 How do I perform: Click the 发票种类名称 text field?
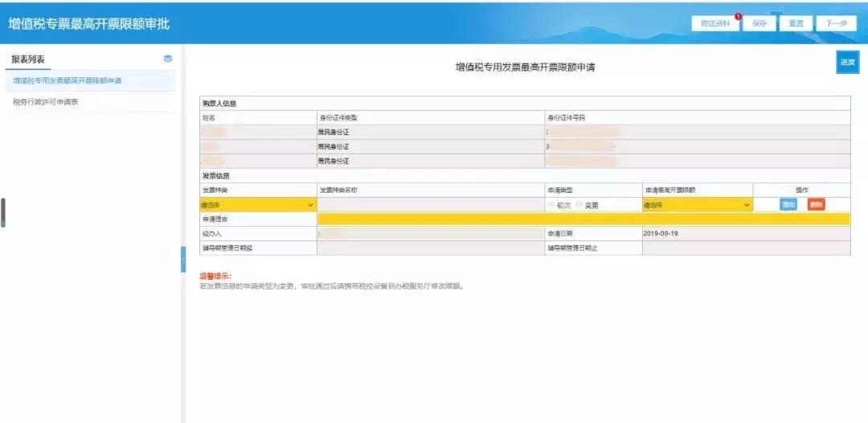tap(430, 205)
